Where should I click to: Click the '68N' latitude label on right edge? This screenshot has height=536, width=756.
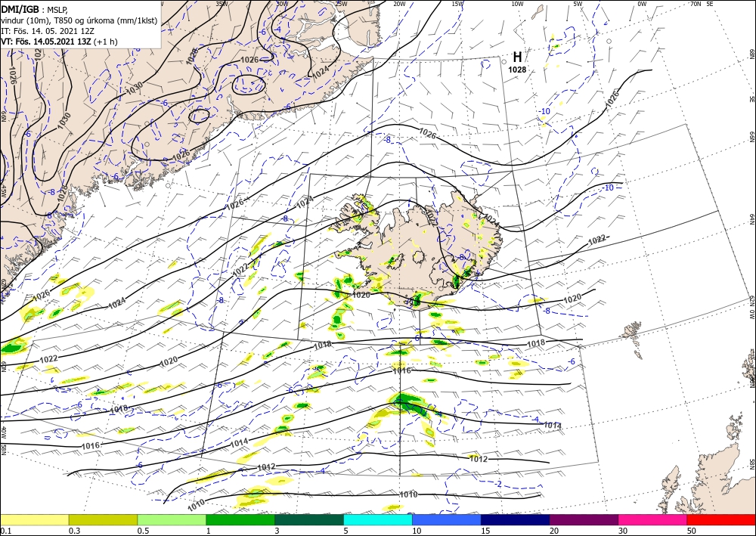pos(751,54)
